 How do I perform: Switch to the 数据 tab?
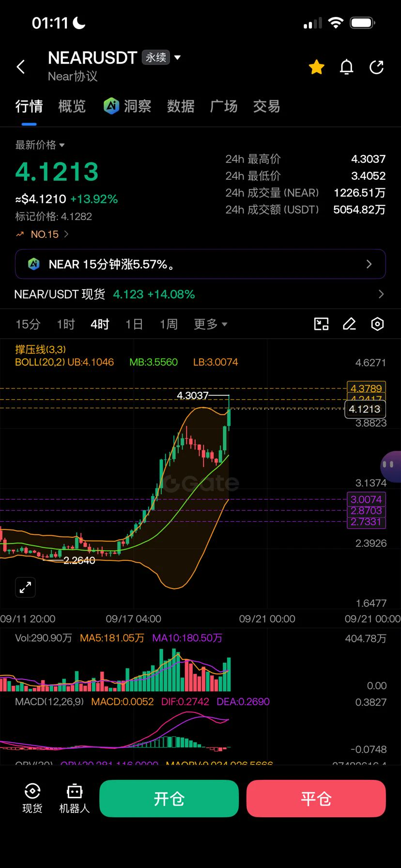(x=181, y=106)
